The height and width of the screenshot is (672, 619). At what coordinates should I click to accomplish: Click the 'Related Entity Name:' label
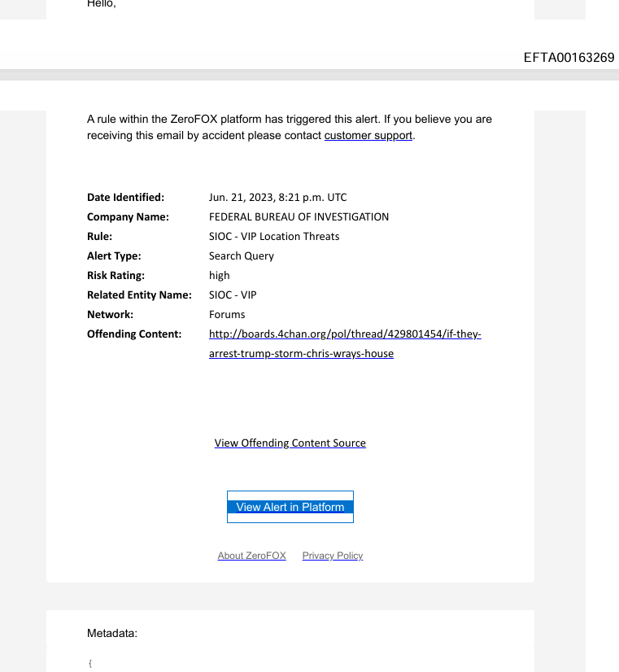(x=139, y=295)
